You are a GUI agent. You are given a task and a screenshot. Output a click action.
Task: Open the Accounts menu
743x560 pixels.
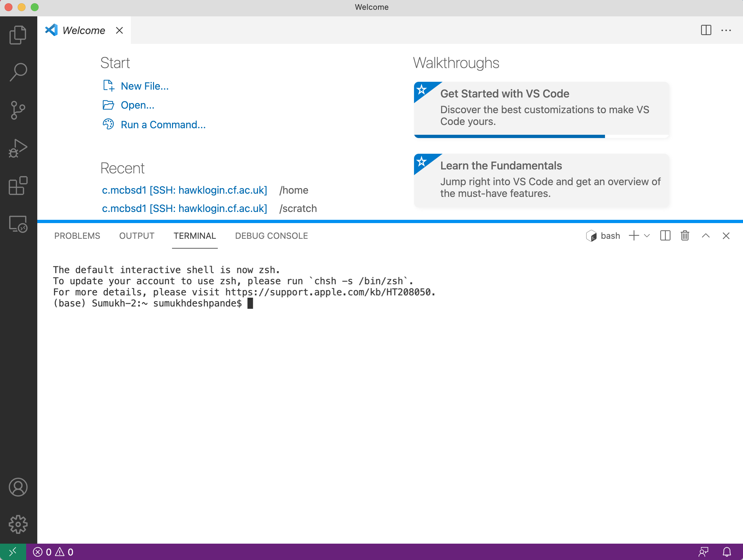(18, 487)
